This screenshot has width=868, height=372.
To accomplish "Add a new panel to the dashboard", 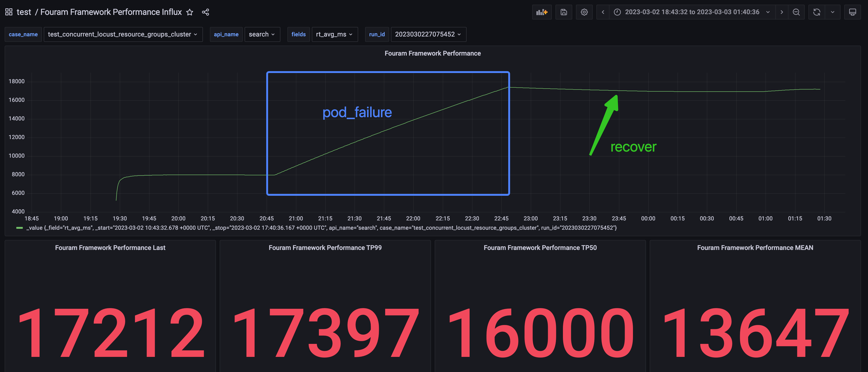I will point(542,12).
